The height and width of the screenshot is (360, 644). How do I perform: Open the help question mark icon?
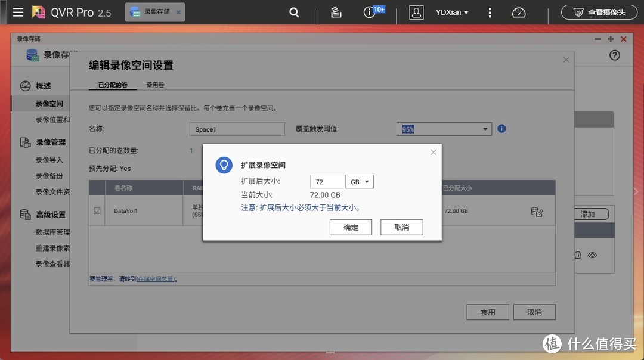(x=614, y=55)
